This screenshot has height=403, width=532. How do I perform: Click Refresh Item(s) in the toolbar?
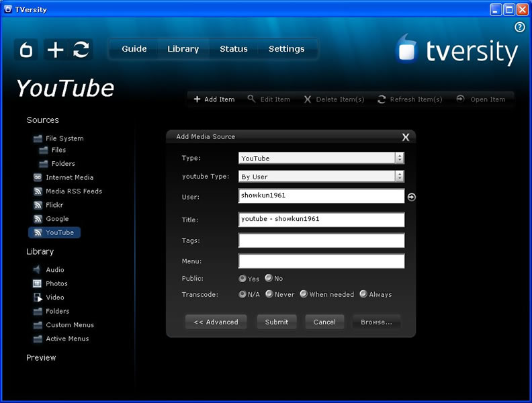tap(410, 99)
